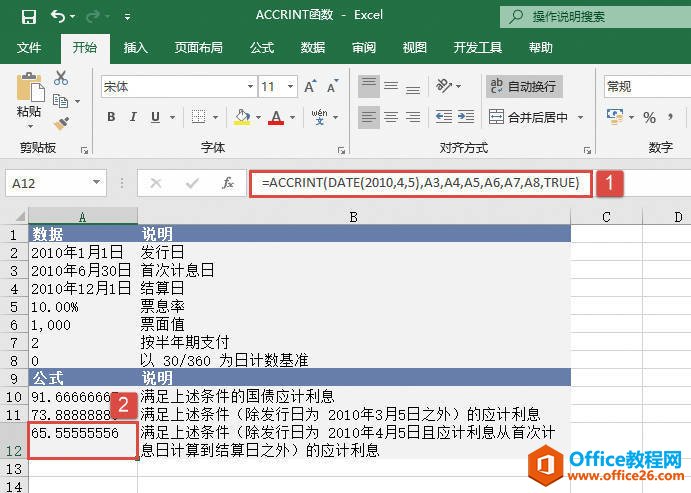Switch to the 页面布局 tab
The height and width of the screenshot is (493, 691).
coord(199,48)
